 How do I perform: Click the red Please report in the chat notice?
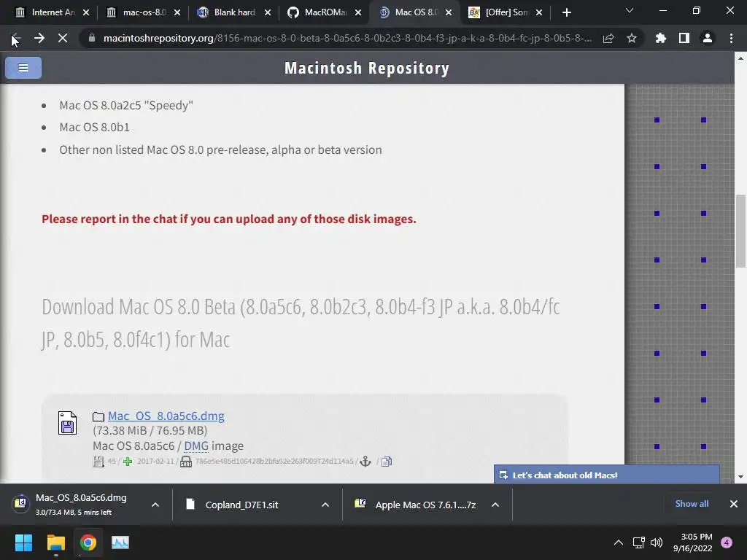(228, 219)
